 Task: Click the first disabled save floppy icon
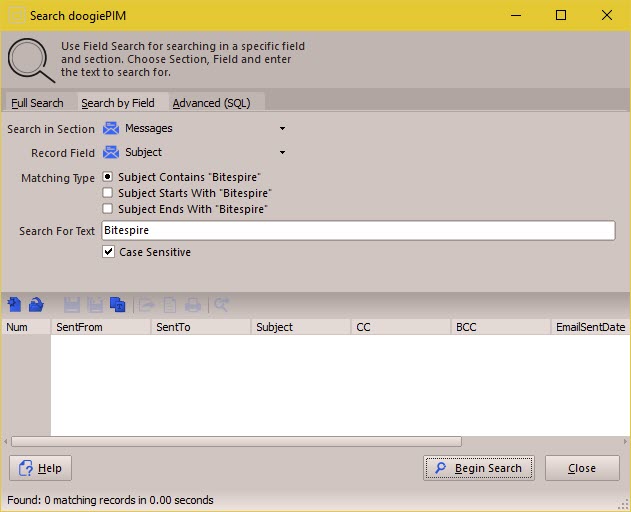[72, 305]
